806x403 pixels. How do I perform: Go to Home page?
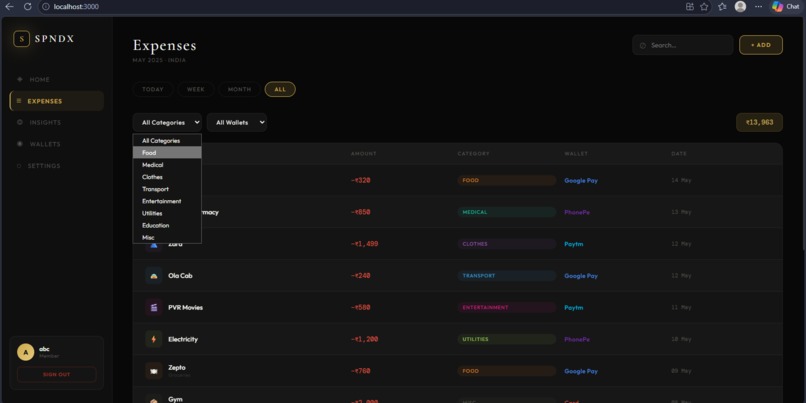tap(57, 79)
